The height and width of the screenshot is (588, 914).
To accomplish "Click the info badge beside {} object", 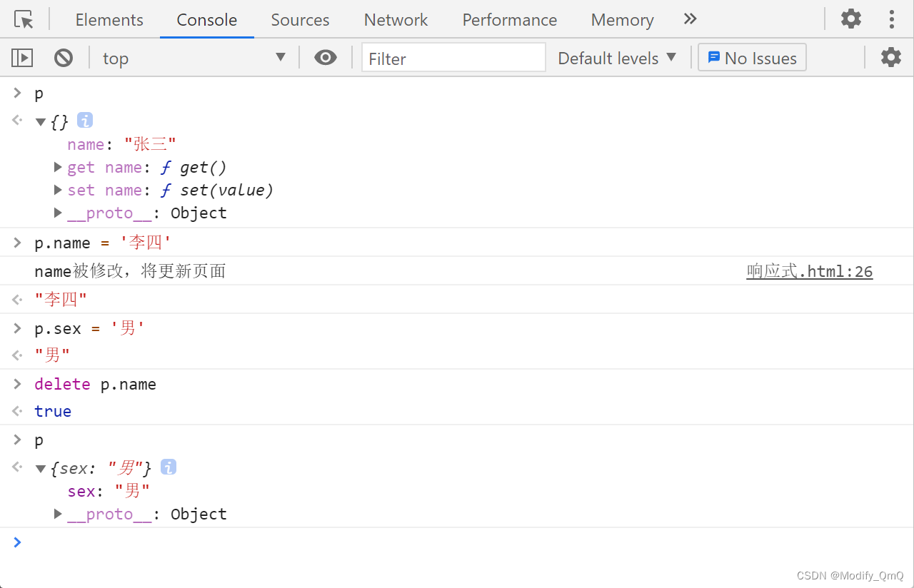I will (85, 120).
